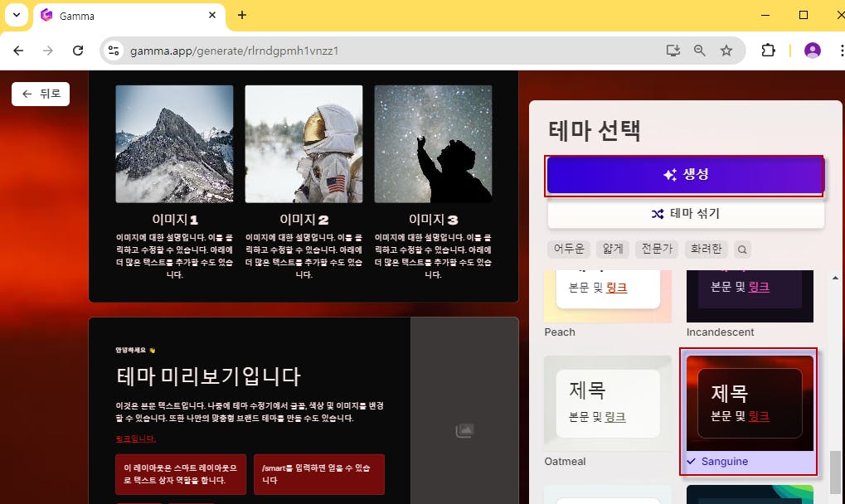The image size is (845, 504).
Task: Click the 이미지 3 caption title
Action: pos(433,220)
